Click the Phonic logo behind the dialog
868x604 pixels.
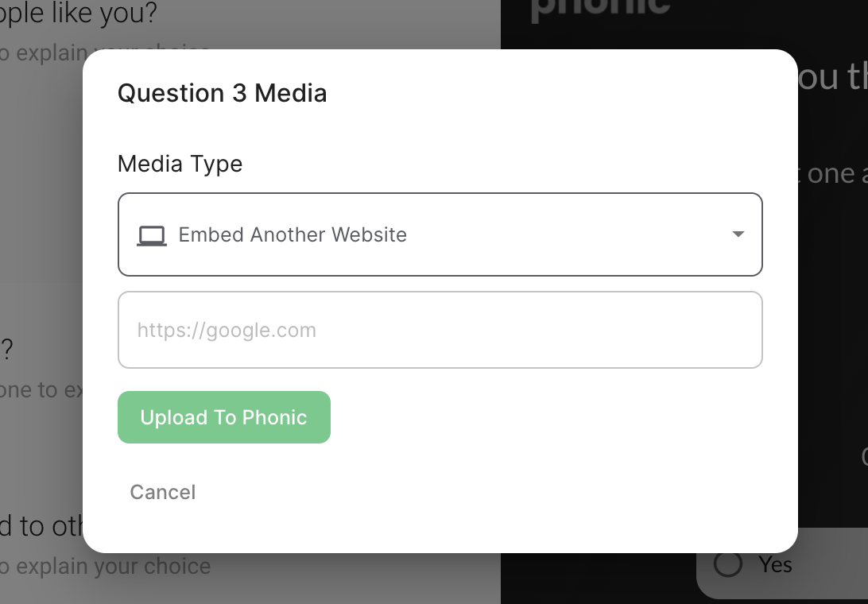[x=600, y=8]
